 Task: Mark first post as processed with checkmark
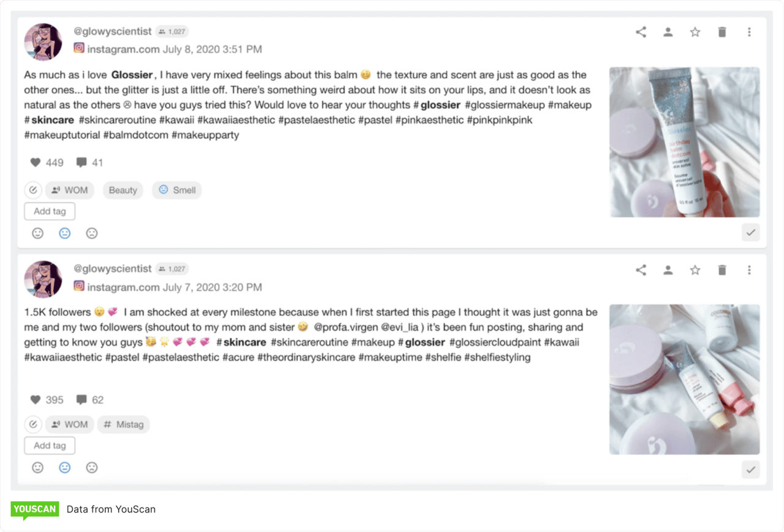pyautogui.click(x=751, y=232)
